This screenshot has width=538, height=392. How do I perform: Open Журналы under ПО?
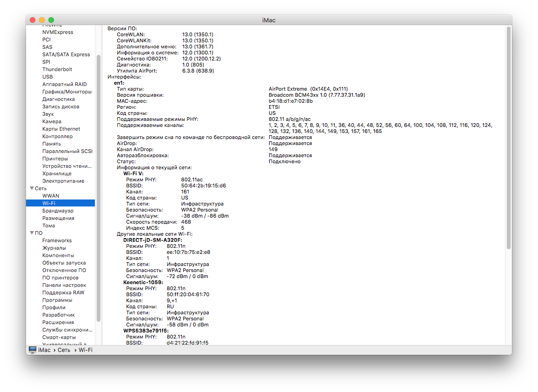click(x=54, y=248)
